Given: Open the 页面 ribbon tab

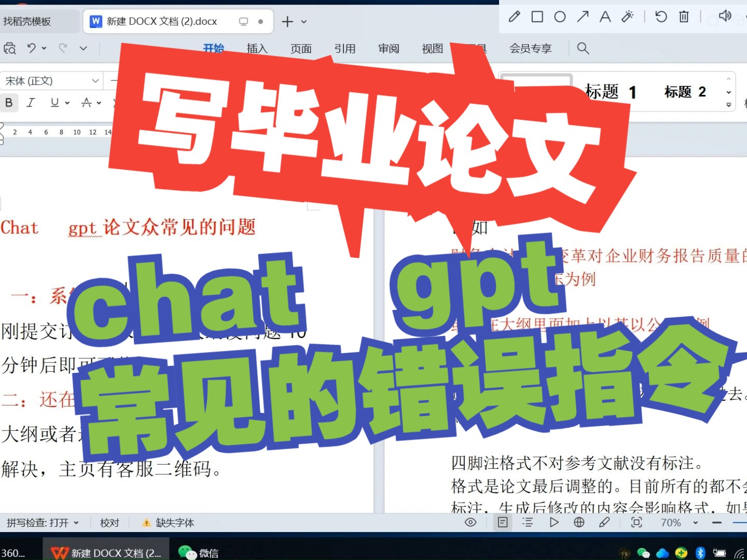Looking at the screenshot, I should tap(301, 48).
